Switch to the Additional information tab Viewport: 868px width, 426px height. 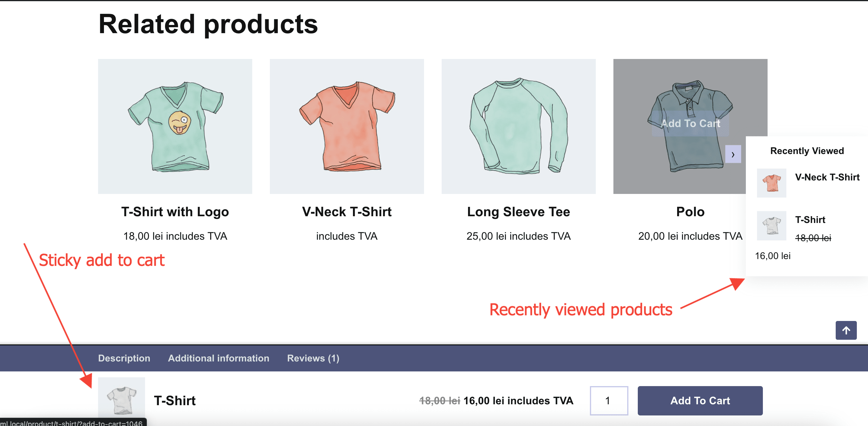[218, 358]
